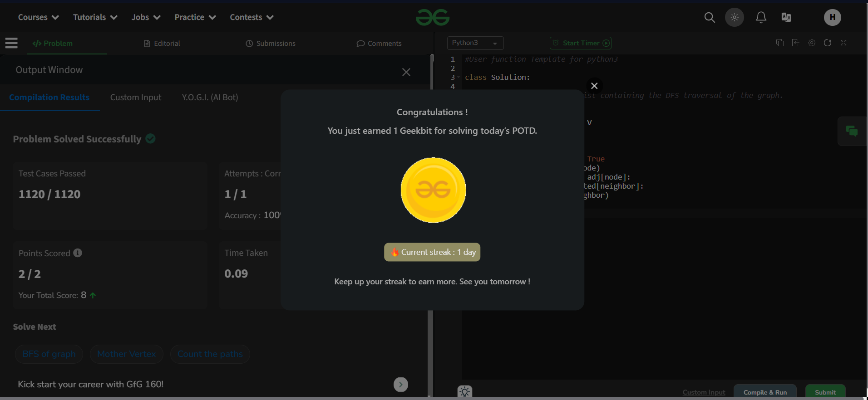Click line 3 class Solution in code editor

tap(497, 77)
